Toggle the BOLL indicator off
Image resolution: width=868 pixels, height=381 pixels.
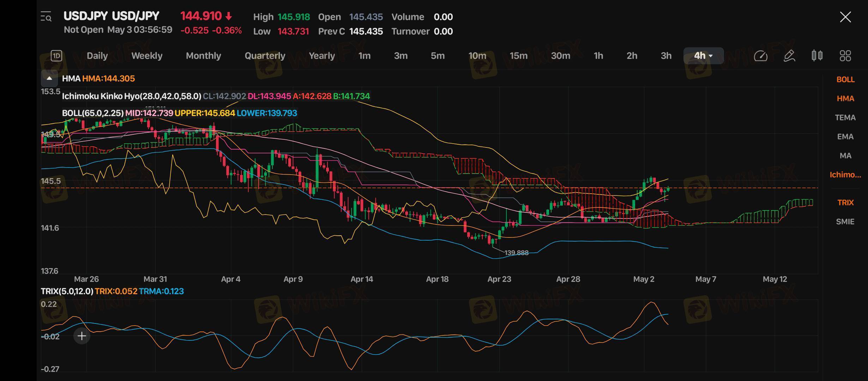click(x=845, y=80)
